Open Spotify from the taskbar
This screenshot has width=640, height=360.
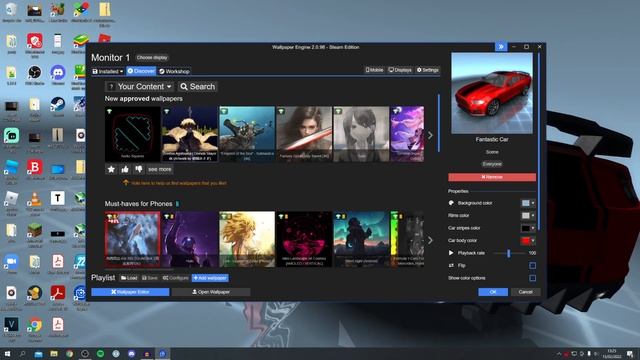tap(100, 353)
